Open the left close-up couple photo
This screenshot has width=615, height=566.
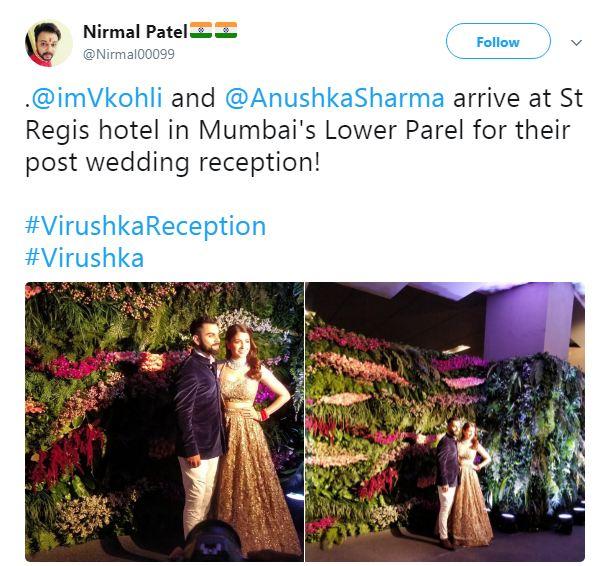coord(164,422)
